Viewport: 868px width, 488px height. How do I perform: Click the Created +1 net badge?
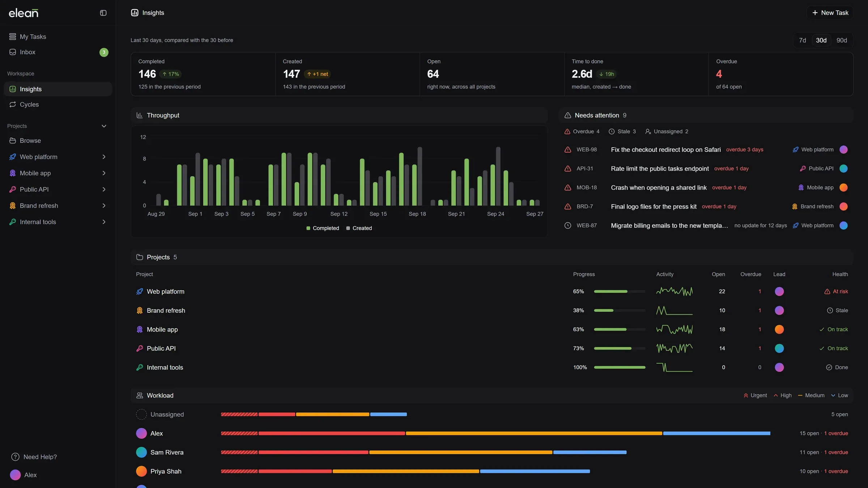click(x=318, y=74)
